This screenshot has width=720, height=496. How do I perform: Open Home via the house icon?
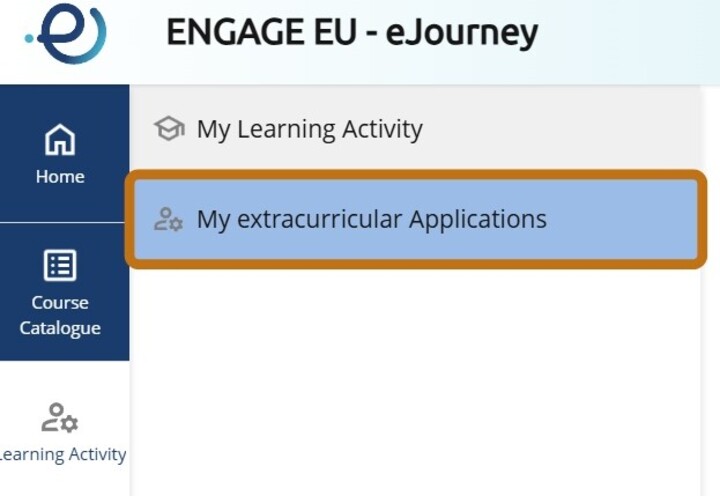pyautogui.click(x=60, y=139)
